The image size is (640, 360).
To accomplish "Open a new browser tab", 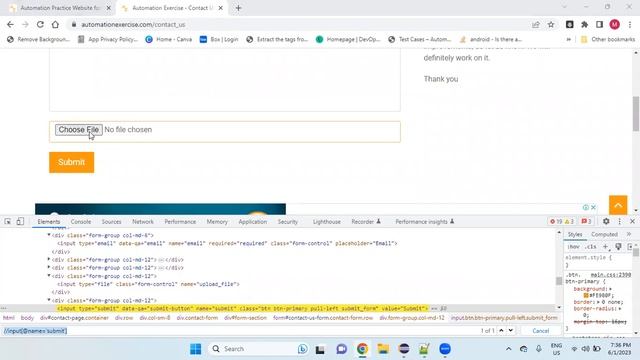I will pos(238,8).
